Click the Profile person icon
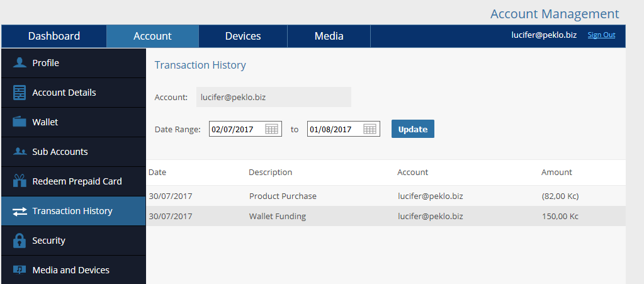Image resolution: width=644 pixels, height=284 pixels. coord(20,63)
